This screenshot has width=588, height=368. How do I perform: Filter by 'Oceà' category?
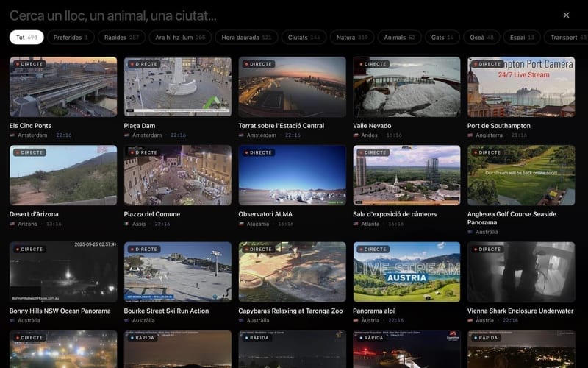pyautogui.click(x=481, y=38)
